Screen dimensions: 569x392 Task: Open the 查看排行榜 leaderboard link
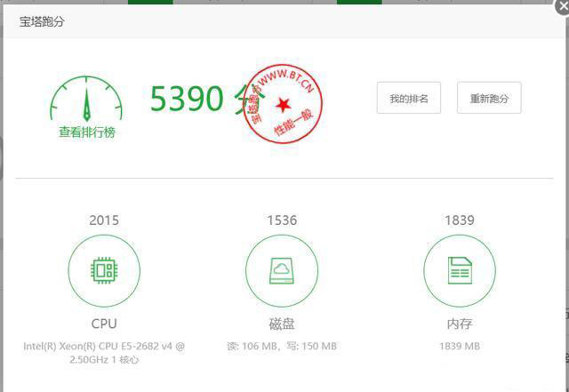(x=87, y=132)
